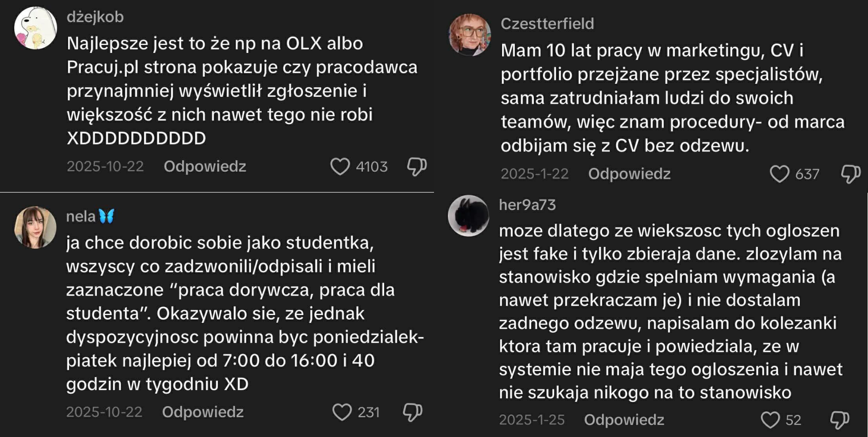Reply to nela via Odpowiedz
The image size is (868, 437).
pos(203,412)
